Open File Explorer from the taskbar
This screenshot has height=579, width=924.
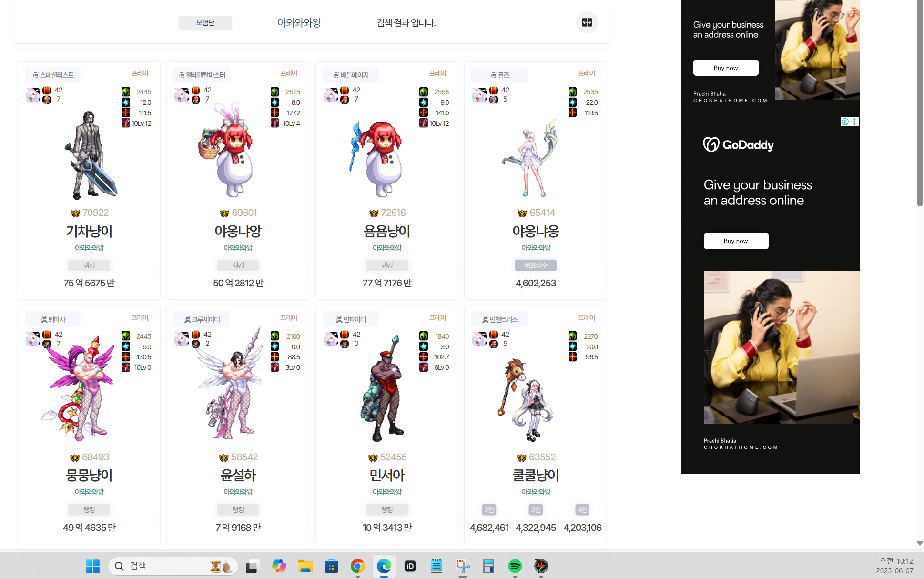[305, 566]
